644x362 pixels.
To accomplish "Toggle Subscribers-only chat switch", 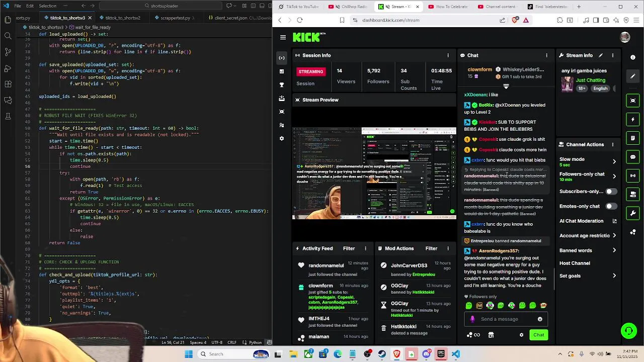I will (x=611, y=192).
